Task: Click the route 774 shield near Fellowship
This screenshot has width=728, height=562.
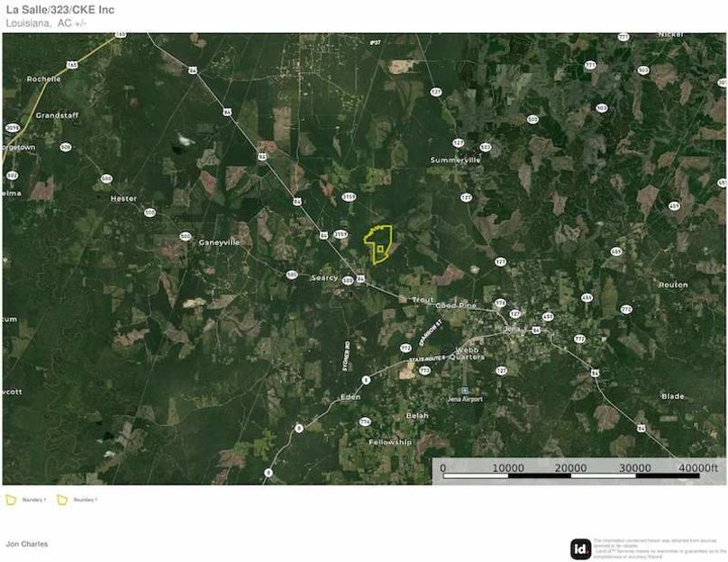Action: coord(365,421)
